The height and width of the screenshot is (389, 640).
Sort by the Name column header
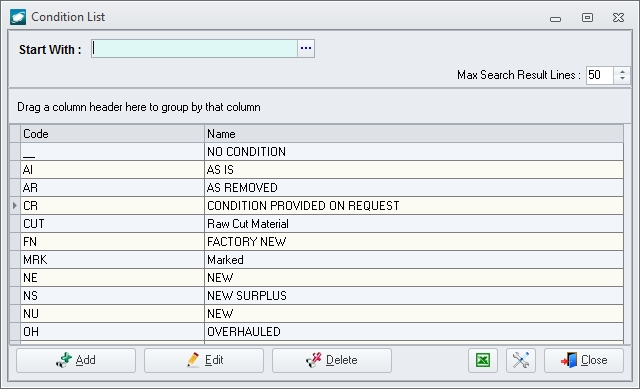414,134
